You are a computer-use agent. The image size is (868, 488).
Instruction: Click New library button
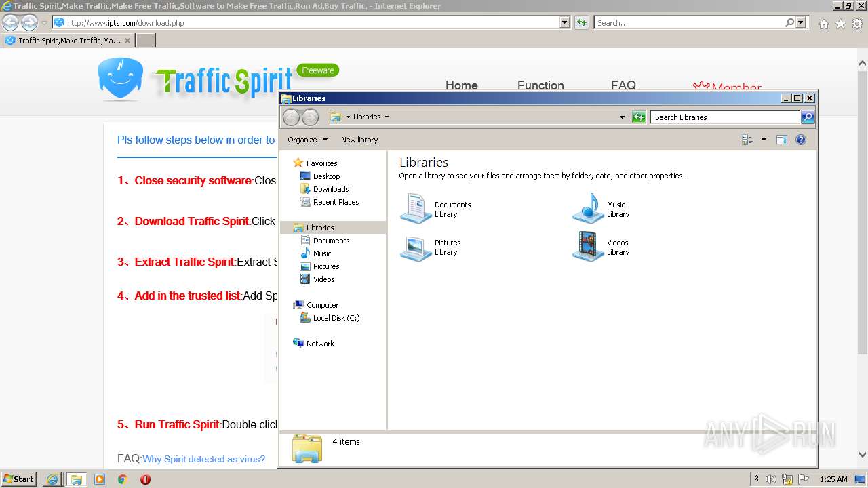pos(359,140)
